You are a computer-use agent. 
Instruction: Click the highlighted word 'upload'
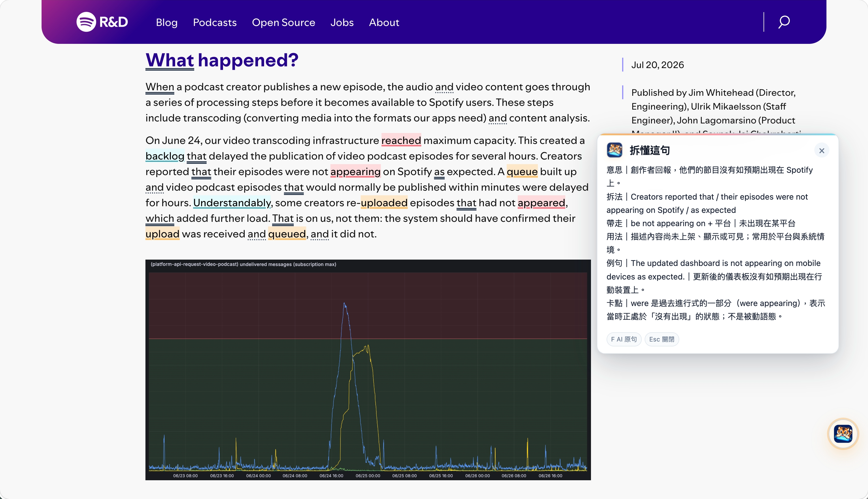(162, 234)
